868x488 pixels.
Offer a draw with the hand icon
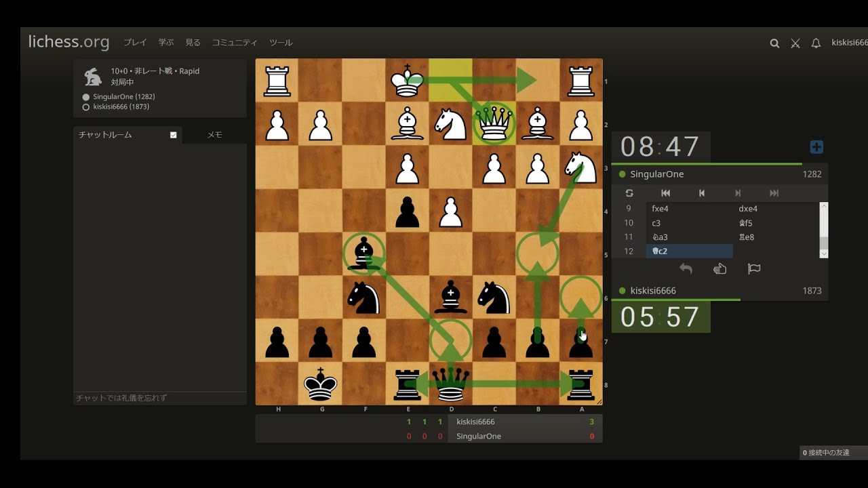coord(719,269)
